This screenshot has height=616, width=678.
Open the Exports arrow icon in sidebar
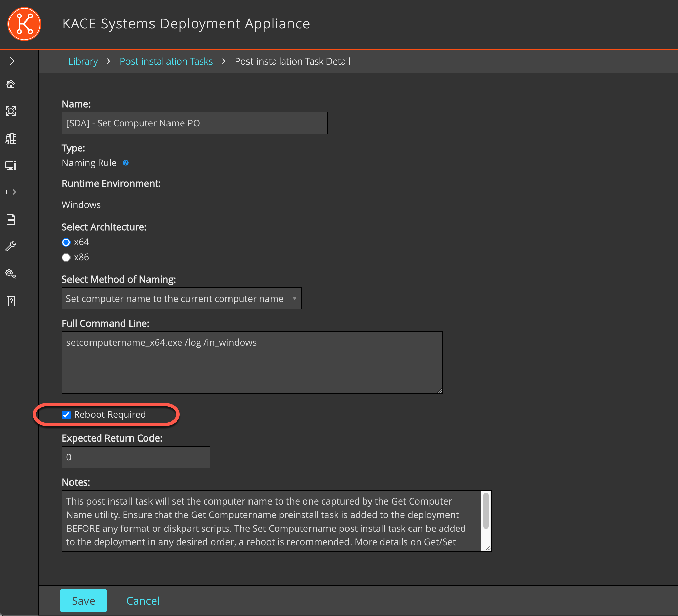coord(11,192)
